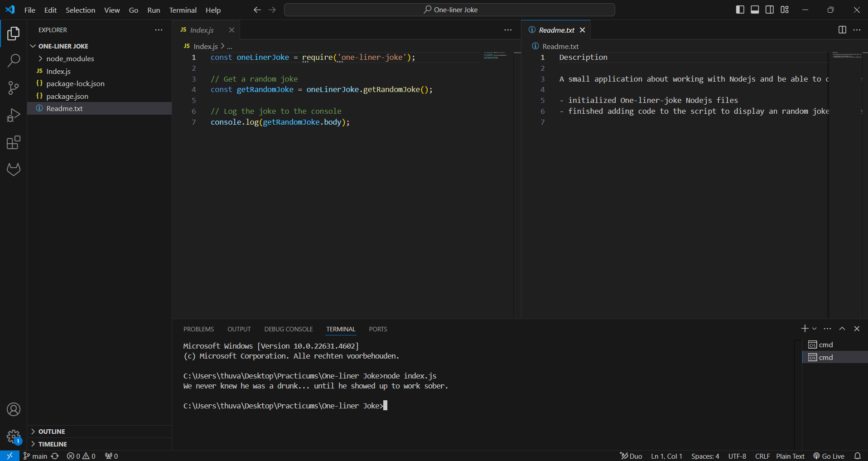Expand the node_modules folder
Image resolution: width=868 pixels, height=461 pixels.
tap(70, 58)
